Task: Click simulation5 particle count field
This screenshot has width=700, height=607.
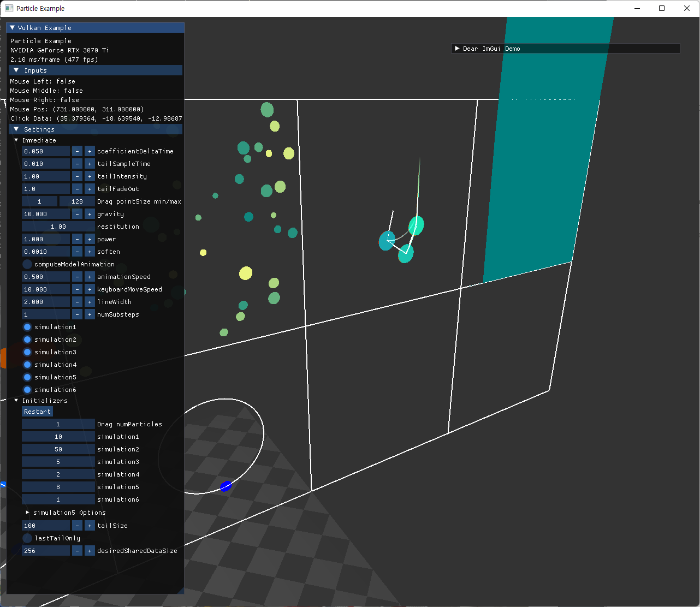Action: point(58,487)
